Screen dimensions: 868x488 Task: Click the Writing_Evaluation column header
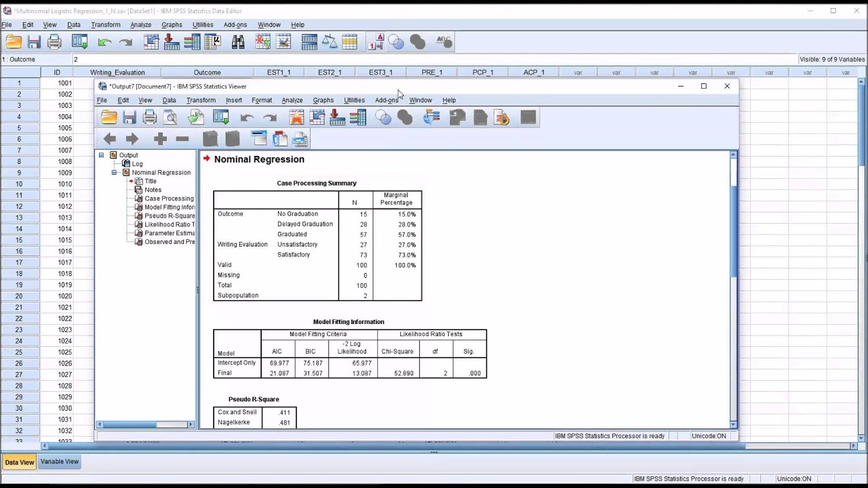(x=117, y=73)
